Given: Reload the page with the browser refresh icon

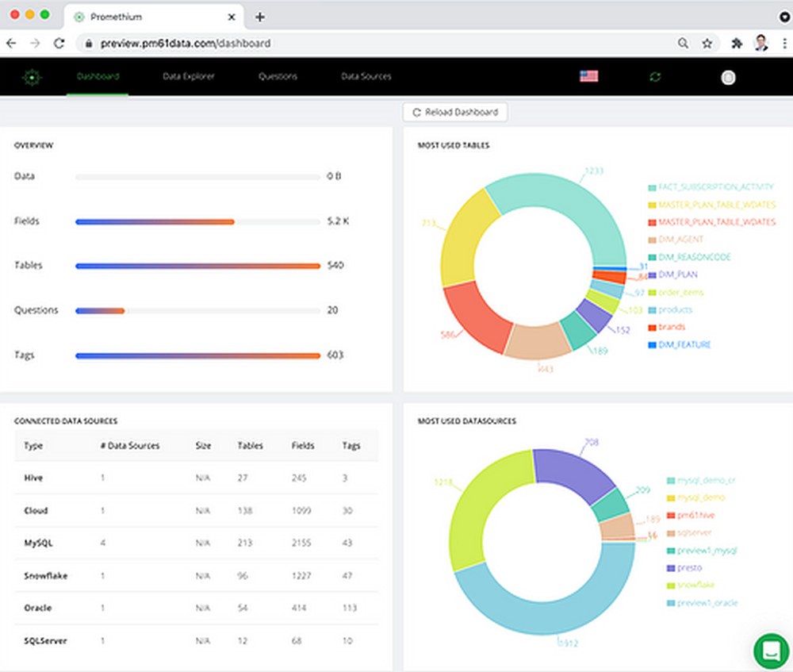Looking at the screenshot, I should 59,44.
